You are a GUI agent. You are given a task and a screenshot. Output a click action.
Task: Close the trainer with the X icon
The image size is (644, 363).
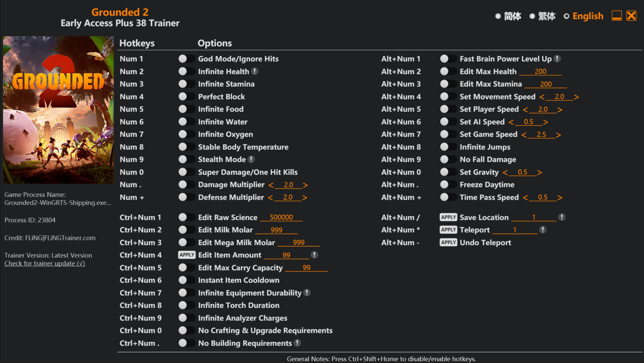point(631,16)
